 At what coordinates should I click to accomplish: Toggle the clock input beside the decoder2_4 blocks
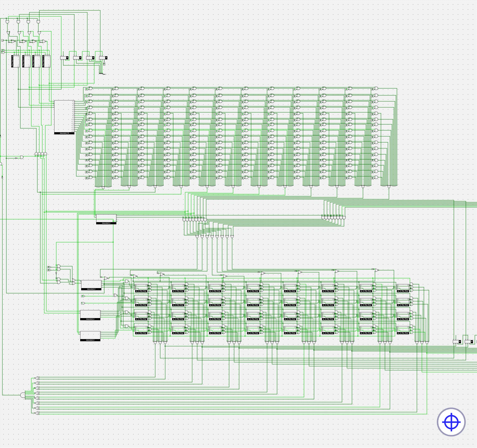click(83, 303)
